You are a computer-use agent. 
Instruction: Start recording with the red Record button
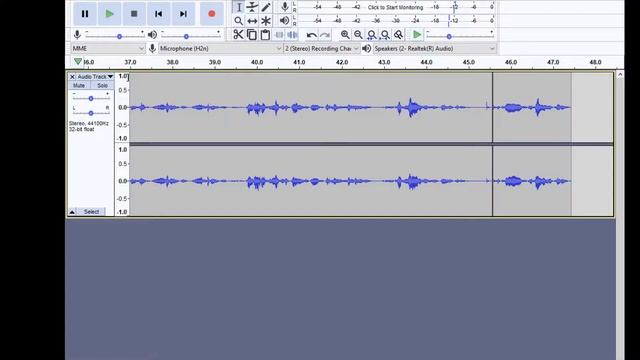pyautogui.click(x=211, y=14)
